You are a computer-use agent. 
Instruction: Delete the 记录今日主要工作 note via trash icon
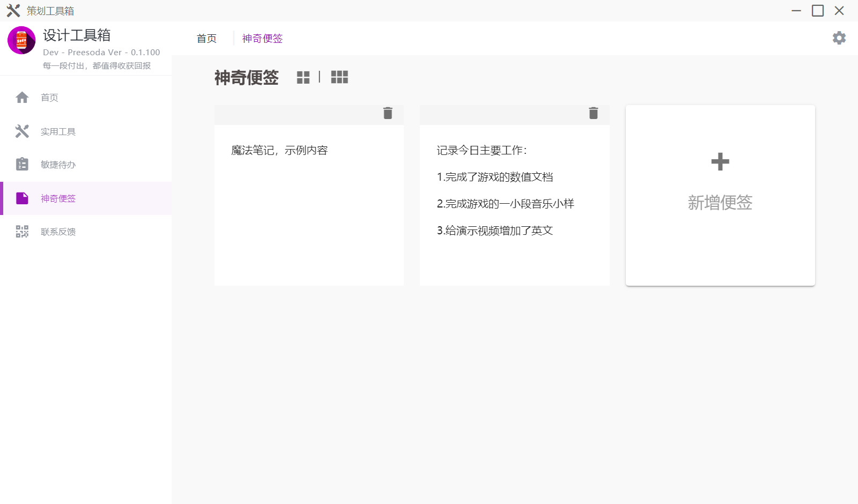point(593,113)
